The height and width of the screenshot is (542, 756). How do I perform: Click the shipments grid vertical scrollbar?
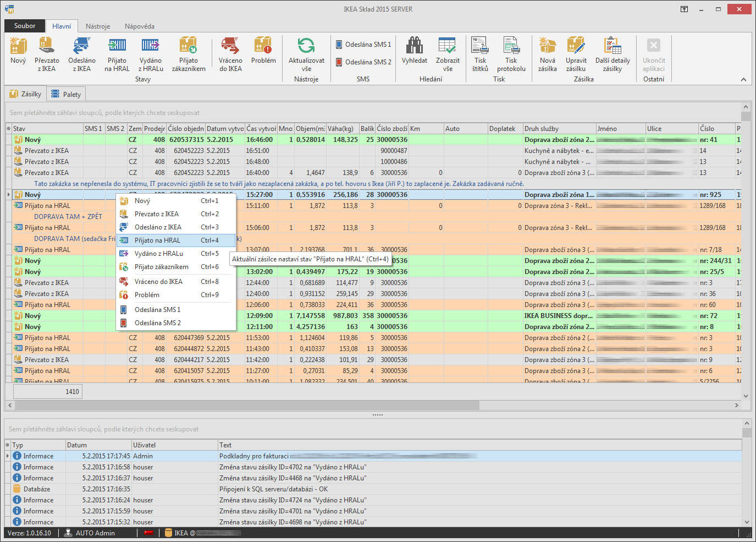[x=746, y=251]
